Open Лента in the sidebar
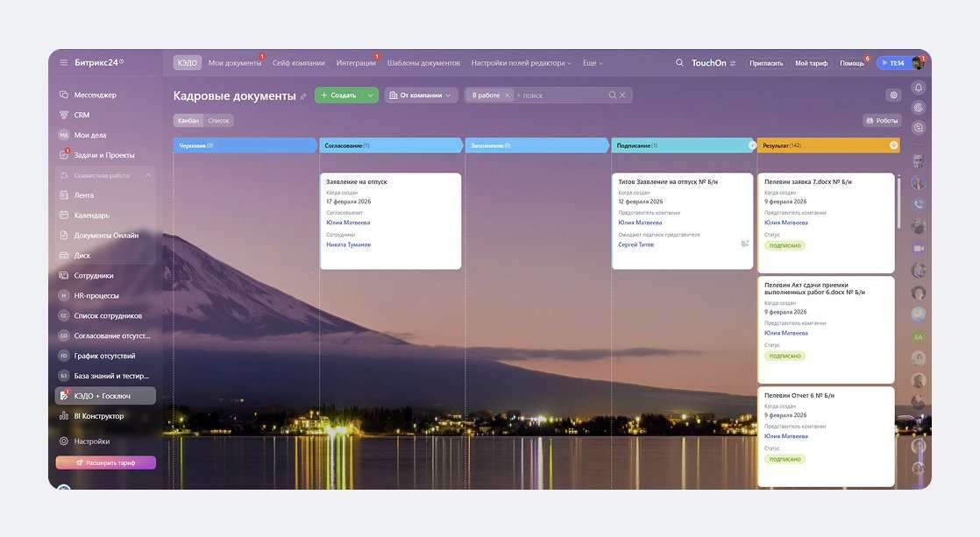This screenshot has height=537, width=980. [x=84, y=195]
